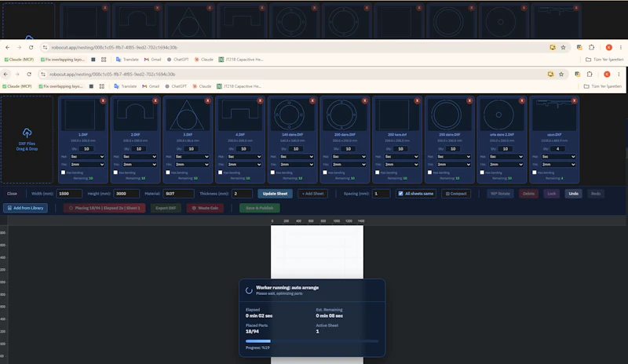
Task: Click the Spacing (mm) input field
Action: pyautogui.click(x=381, y=194)
